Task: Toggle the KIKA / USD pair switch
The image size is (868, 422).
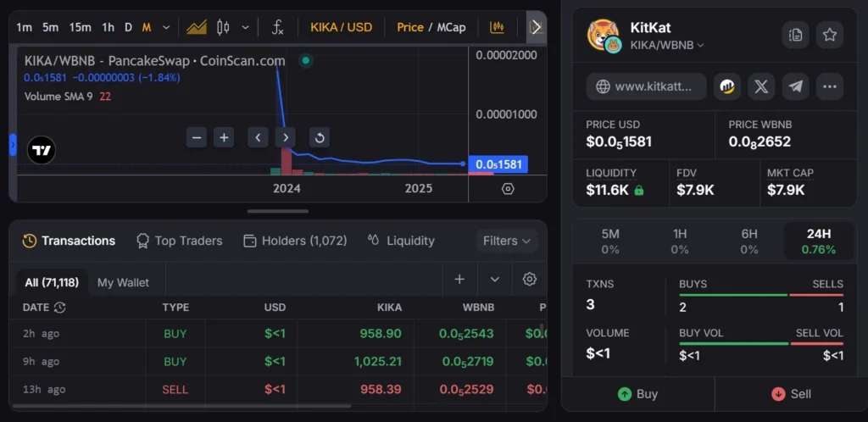Action: pyautogui.click(x=341, y=27)
